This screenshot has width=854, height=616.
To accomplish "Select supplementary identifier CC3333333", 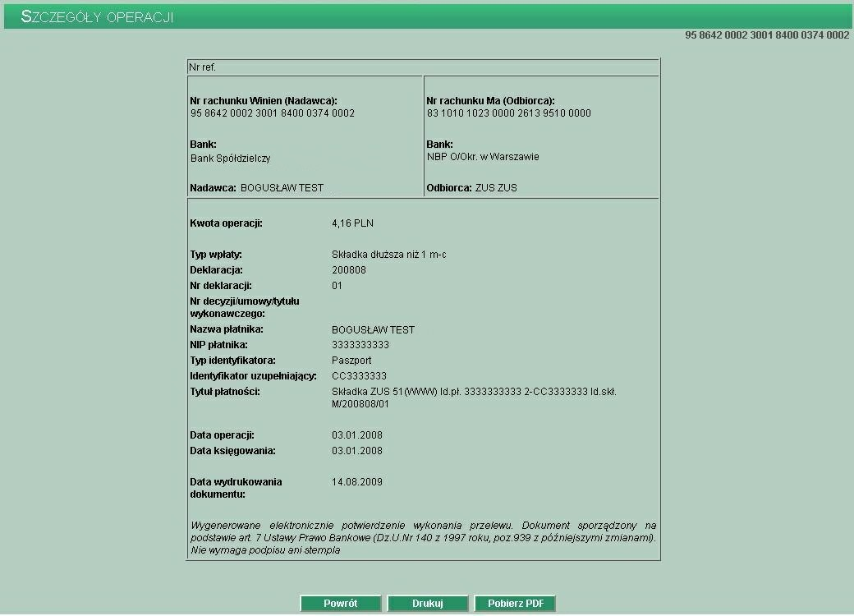I will (x=359, y=376).
